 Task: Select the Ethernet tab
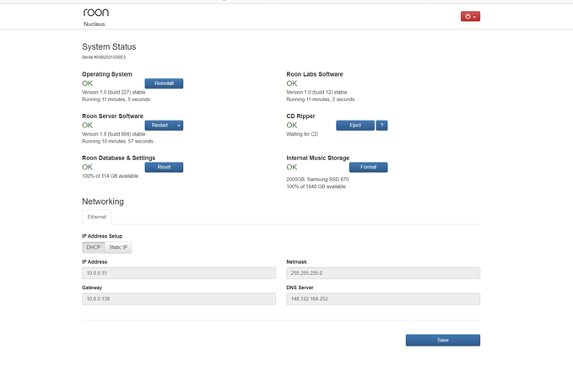(x=97, y=217)
